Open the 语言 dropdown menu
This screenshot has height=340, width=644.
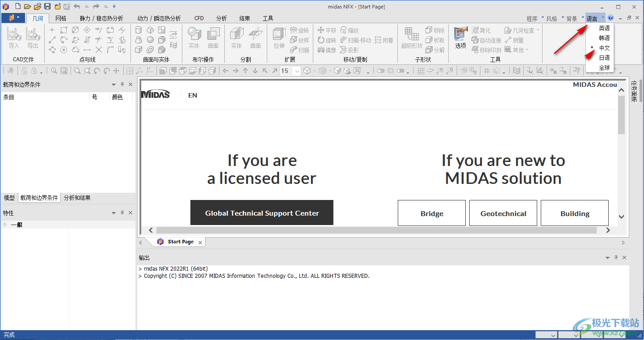point(595,18)
